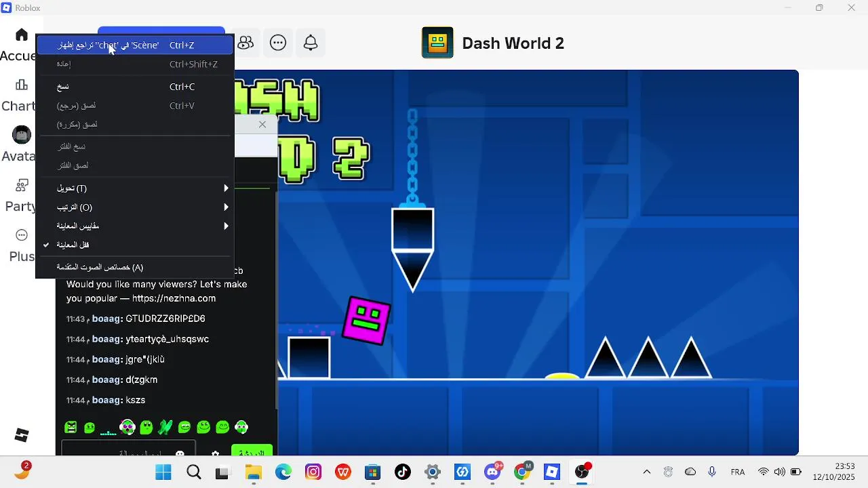Open Task View in taskbar
This screenshot has width=868, height=488.
(222, 472)
